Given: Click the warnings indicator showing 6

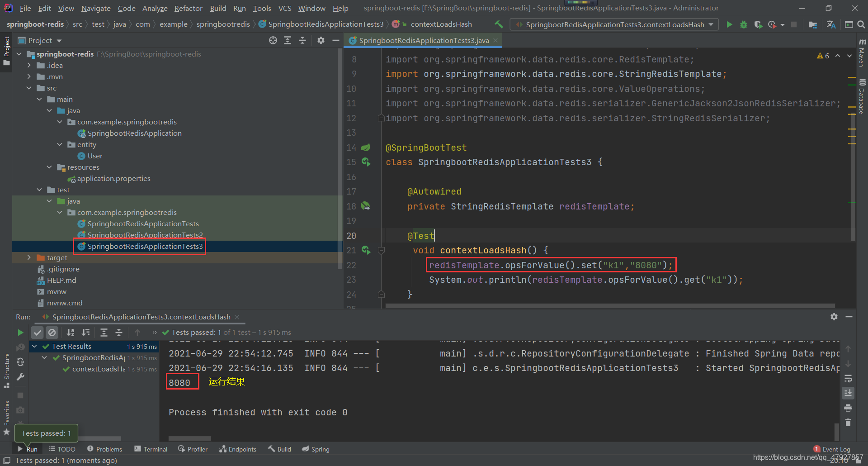Looking at the screenshot, I should (x=823, y=56).
